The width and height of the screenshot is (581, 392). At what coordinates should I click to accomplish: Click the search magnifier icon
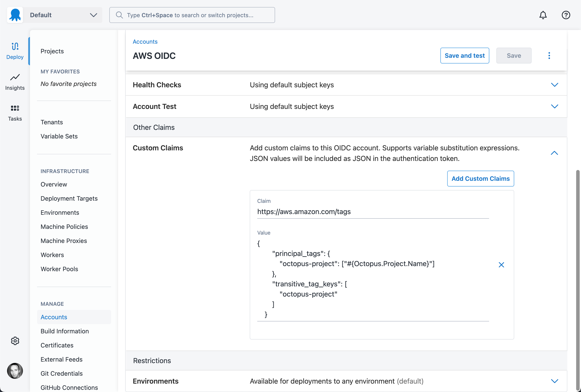tap(119, 15)
